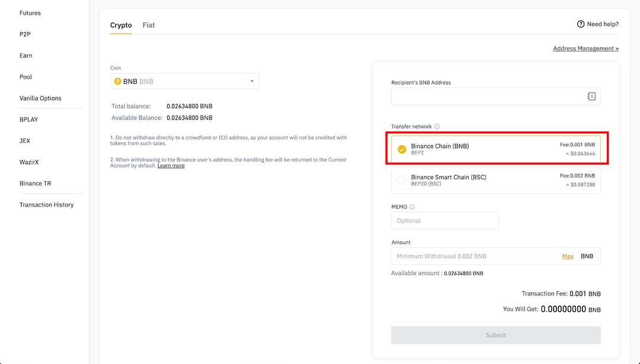
Task: Click the Learn more link
Action: [x=171, y=166]
